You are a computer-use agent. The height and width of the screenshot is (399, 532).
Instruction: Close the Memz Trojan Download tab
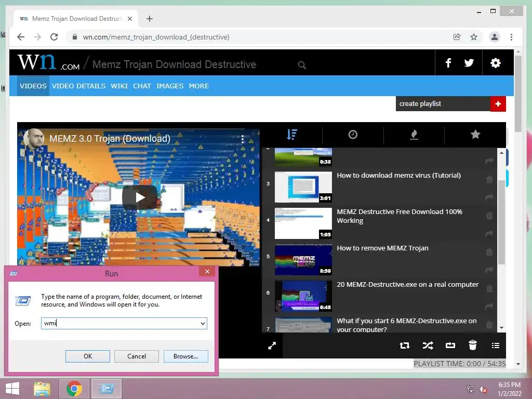tap(129, 19)
